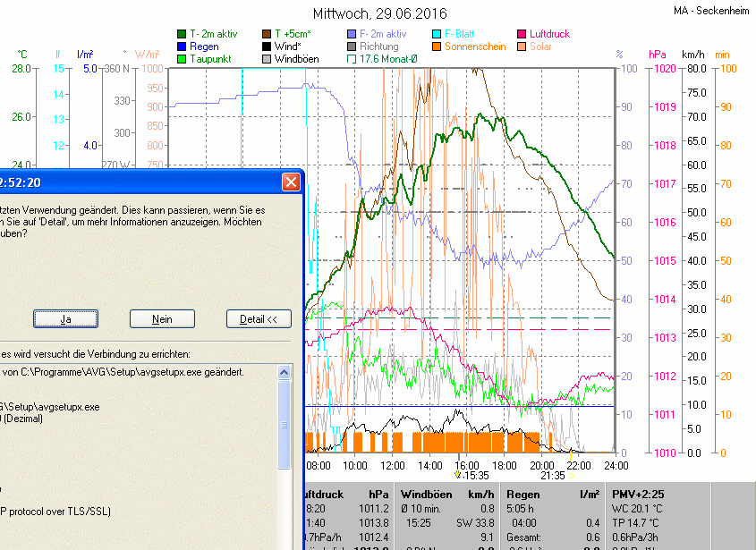Click the yellow 15:35 time marker
The width and height of the screenshot is (756, 550).
(457, 475)
